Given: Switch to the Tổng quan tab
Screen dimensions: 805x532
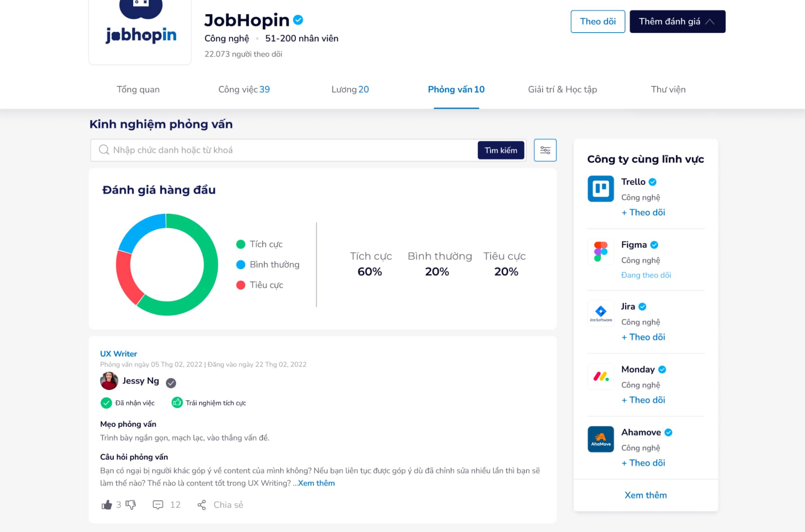Looking at the screenshot, I should click(138, 89).
